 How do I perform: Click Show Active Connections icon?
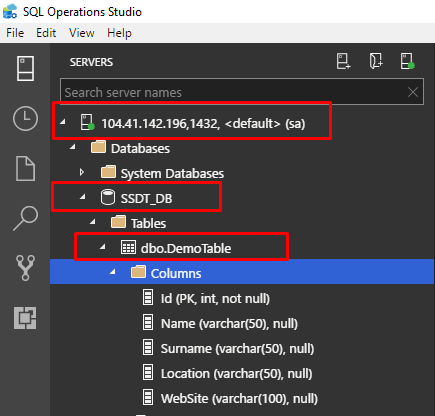click(407, 61)
